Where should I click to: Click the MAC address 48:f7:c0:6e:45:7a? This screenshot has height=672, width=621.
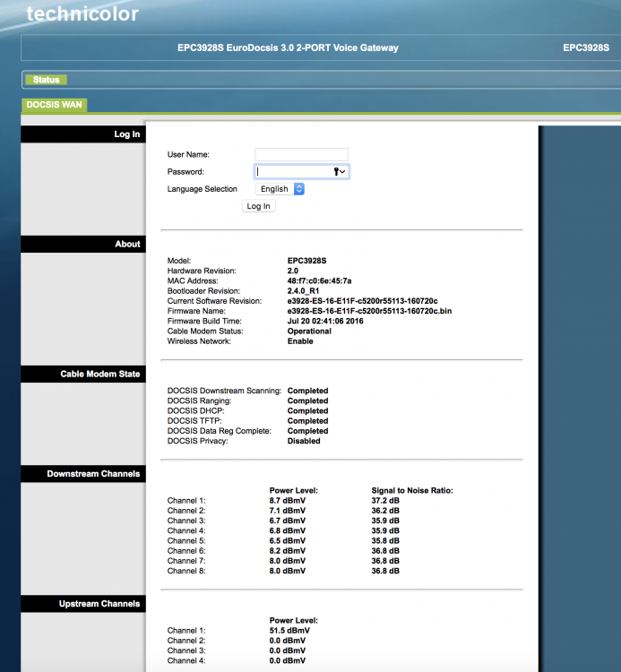[319, 281]
